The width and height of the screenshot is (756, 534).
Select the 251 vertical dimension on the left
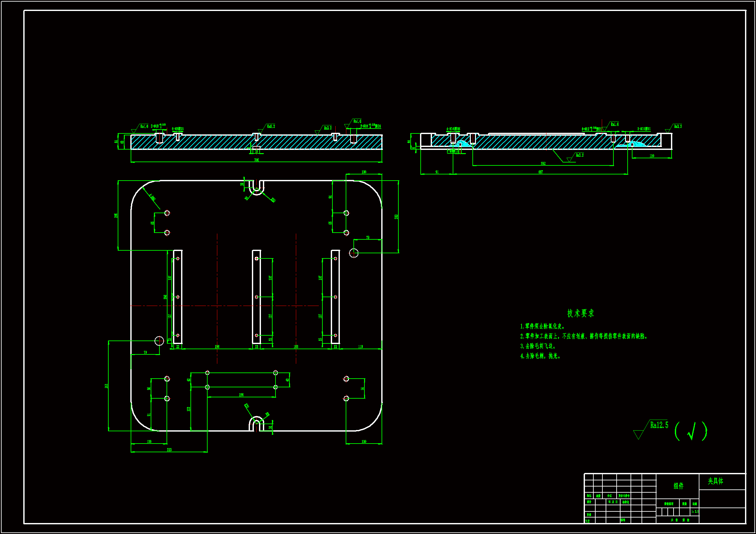point(106,386)
